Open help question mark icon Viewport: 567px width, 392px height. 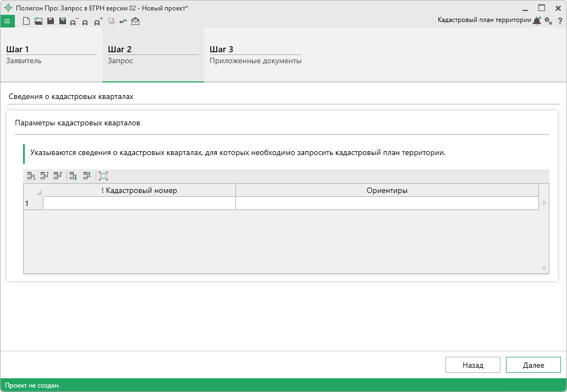[x=560, y=21]
